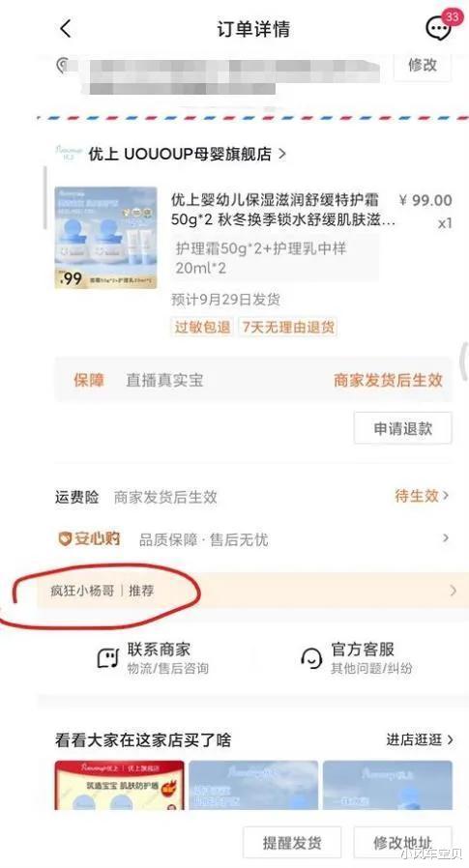Tap the product image thumbnail
This screenshot has height=868, width=469.
point(105,238)
